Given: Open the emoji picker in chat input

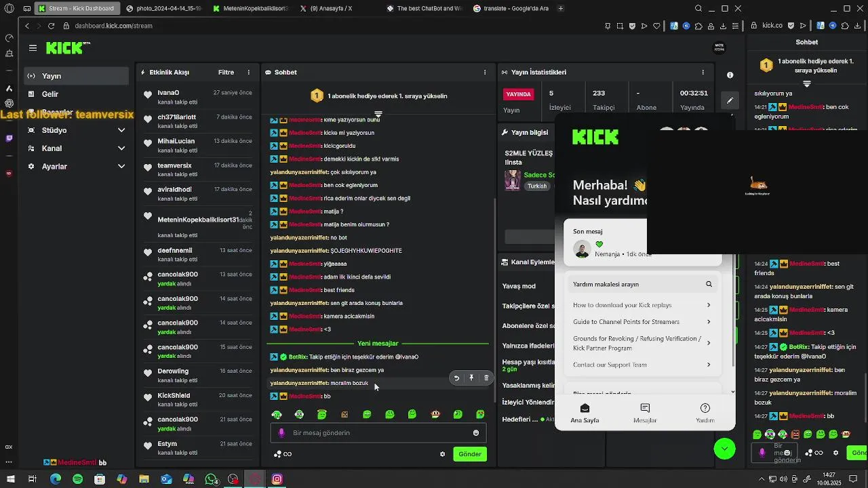Looking at the screenshot, I should [x=476, y=433].
